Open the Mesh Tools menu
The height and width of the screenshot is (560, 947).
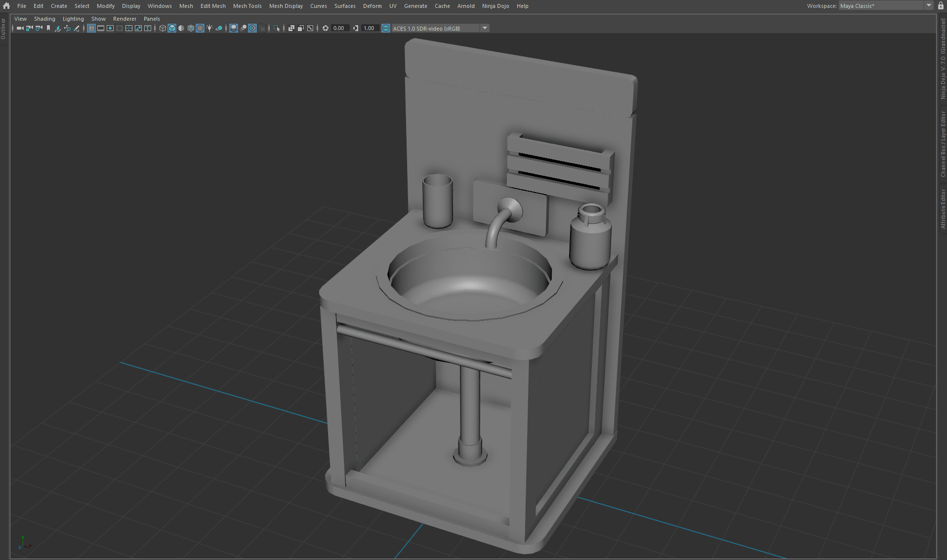(247, 6)
